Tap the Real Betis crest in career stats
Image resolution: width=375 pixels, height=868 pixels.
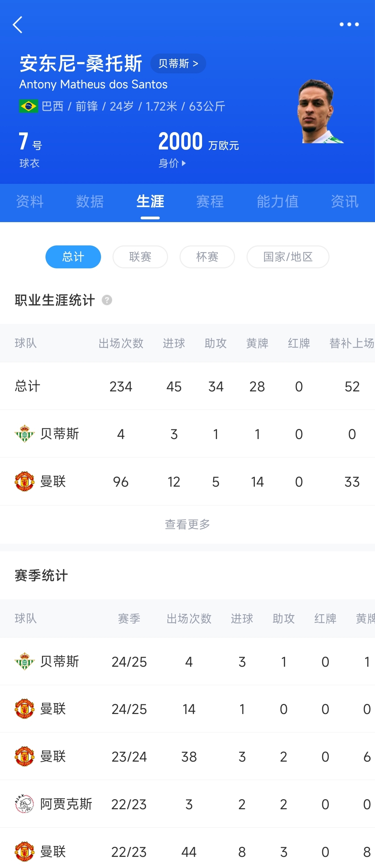click(x=25, y=434)
